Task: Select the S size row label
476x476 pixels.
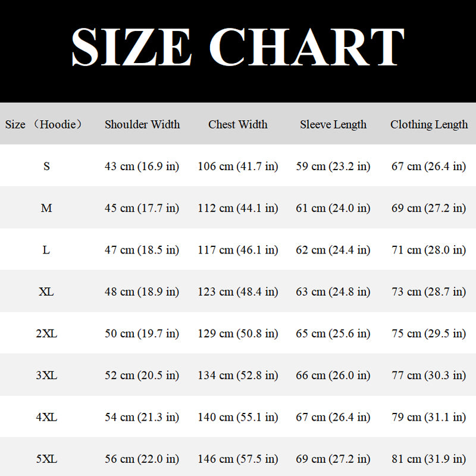Action: click(46, 167)
